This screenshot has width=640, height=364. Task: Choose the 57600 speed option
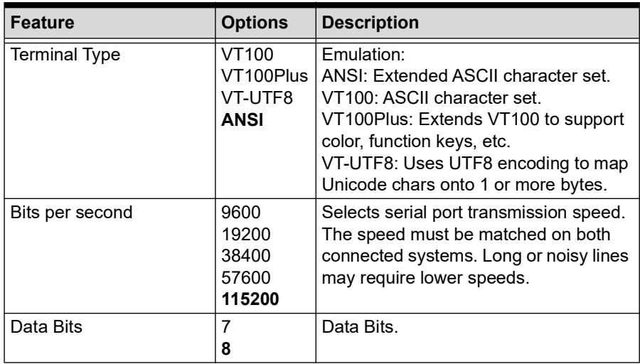[x=246, y=278]
